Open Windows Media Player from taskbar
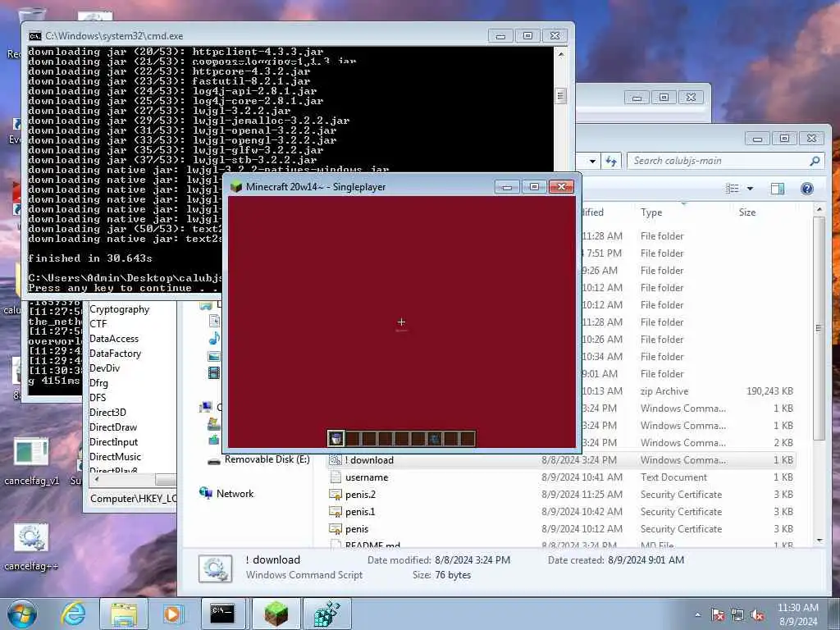 click(x=173, y=614)
